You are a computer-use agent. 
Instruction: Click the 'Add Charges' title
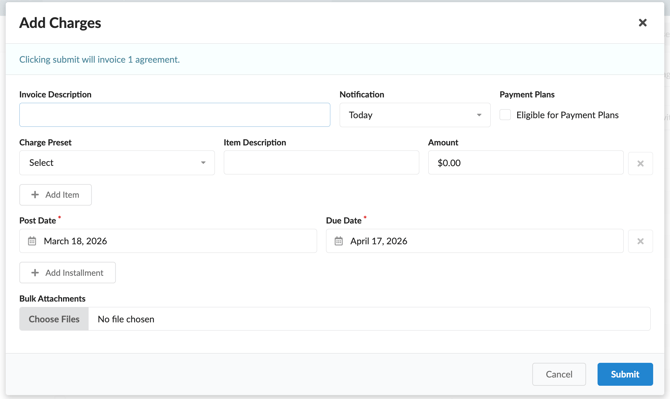click(60, 23)
